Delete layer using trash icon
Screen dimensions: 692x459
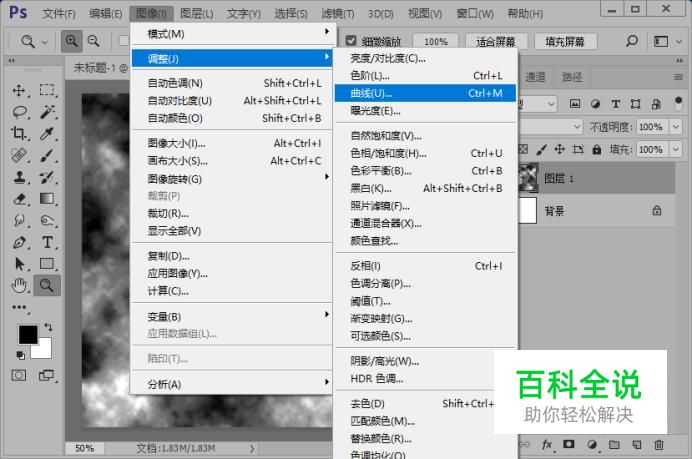[658, 444]
